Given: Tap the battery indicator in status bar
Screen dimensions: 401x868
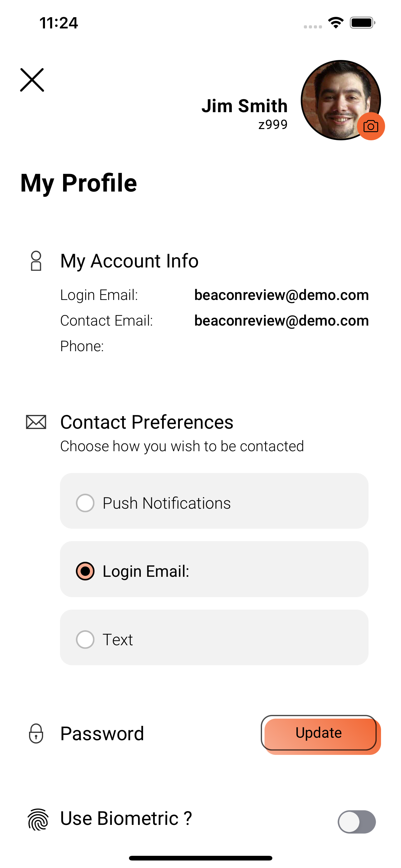Looking at the screenshot, I should click(362, 22).
